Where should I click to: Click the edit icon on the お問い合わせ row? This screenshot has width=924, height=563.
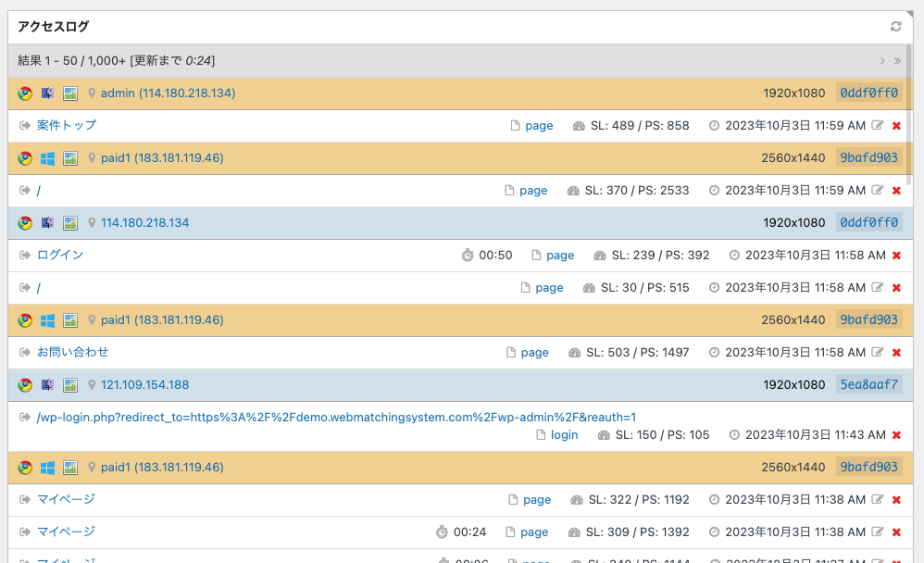[878, 353]
